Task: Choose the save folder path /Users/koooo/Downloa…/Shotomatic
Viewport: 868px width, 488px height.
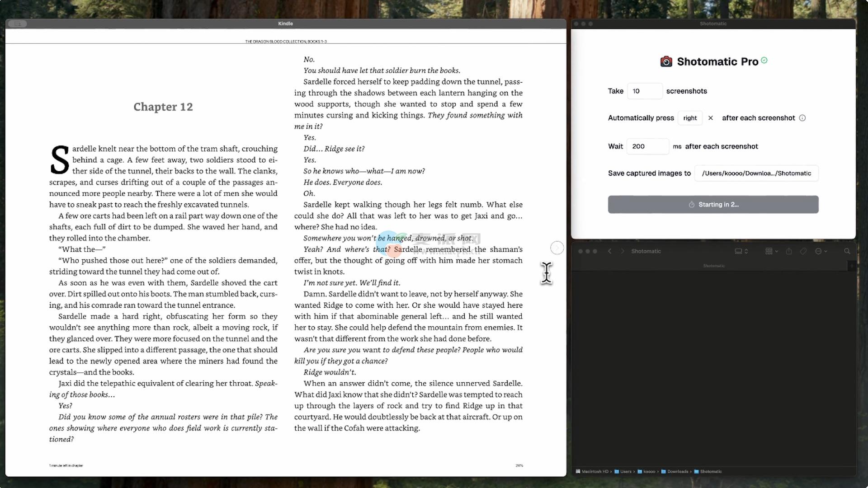Action: pyautogui.click(x=756, y=173)
